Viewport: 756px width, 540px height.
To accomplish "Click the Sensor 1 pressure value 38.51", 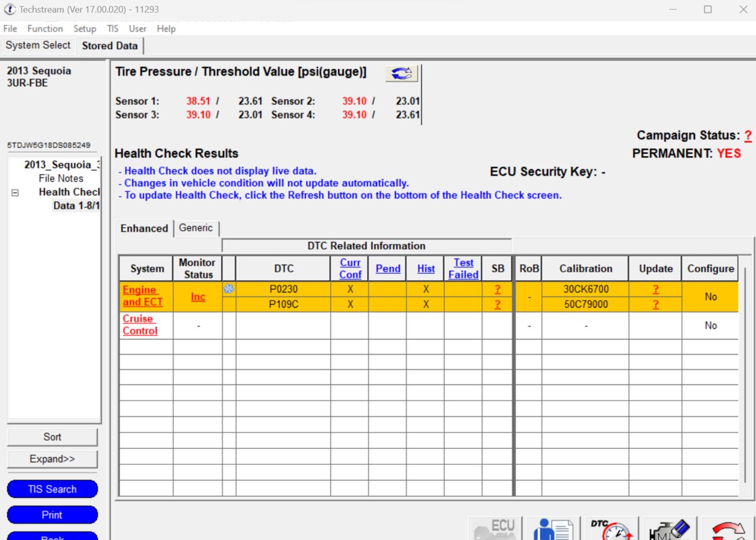I will click(x=198, y=101).
